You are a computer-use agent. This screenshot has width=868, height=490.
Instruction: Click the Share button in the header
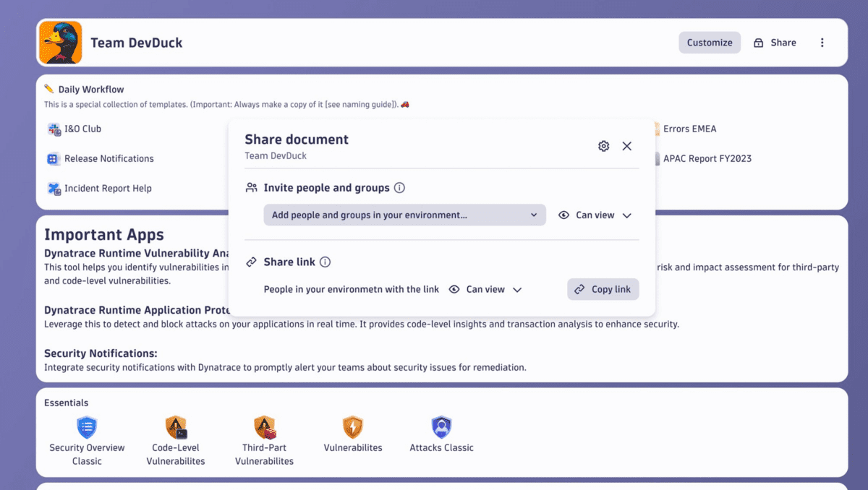tap(775, 43)
